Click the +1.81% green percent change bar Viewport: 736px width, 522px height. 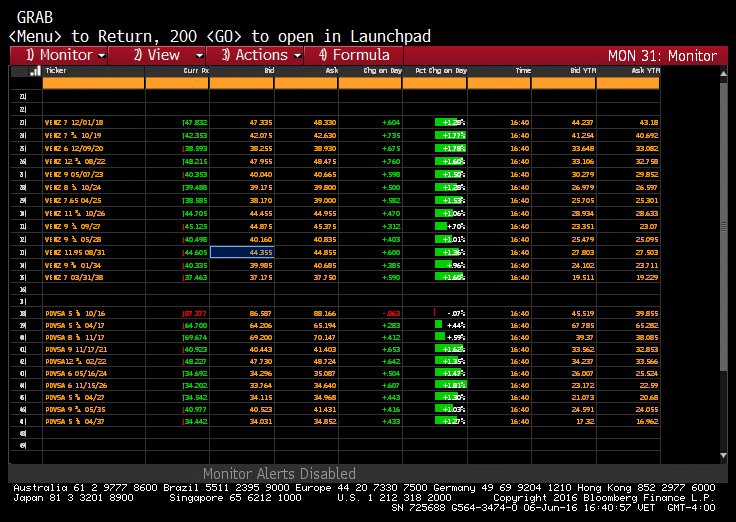click(x=451, y=385)
